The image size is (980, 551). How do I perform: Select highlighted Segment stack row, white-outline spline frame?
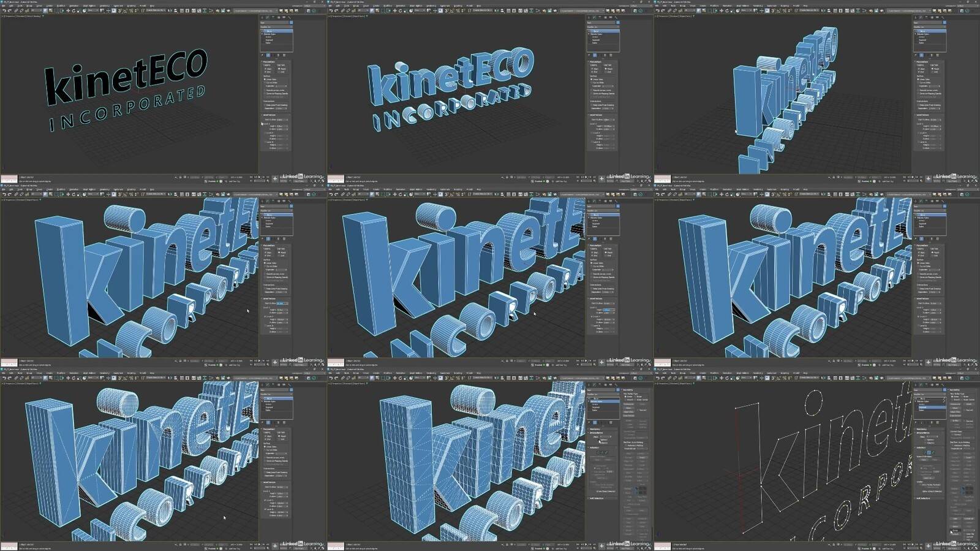pos(931,407)
